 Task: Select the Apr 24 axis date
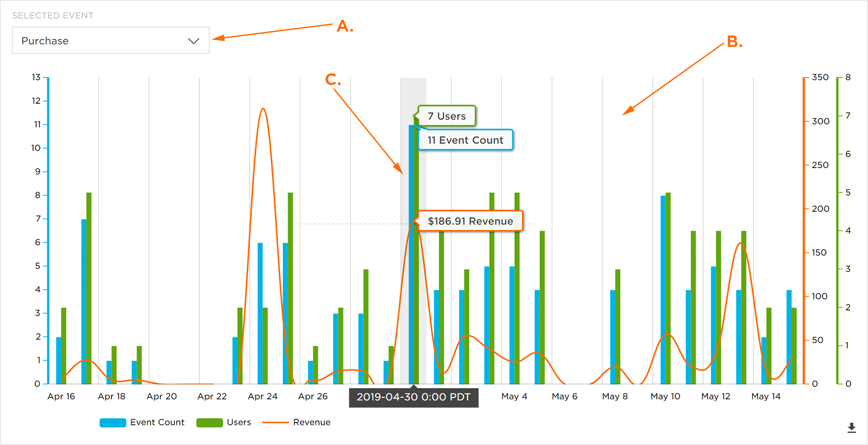point(263,396)
